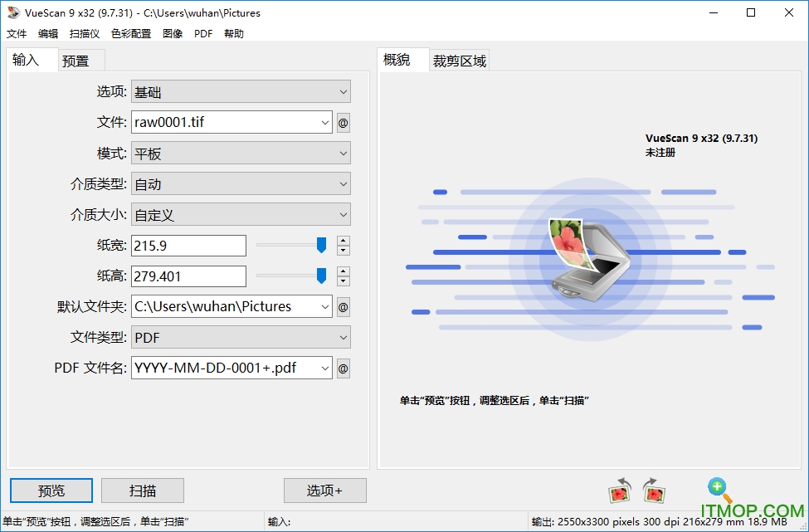Click the @ icon beside PDF 文件名

click(343, 368)
